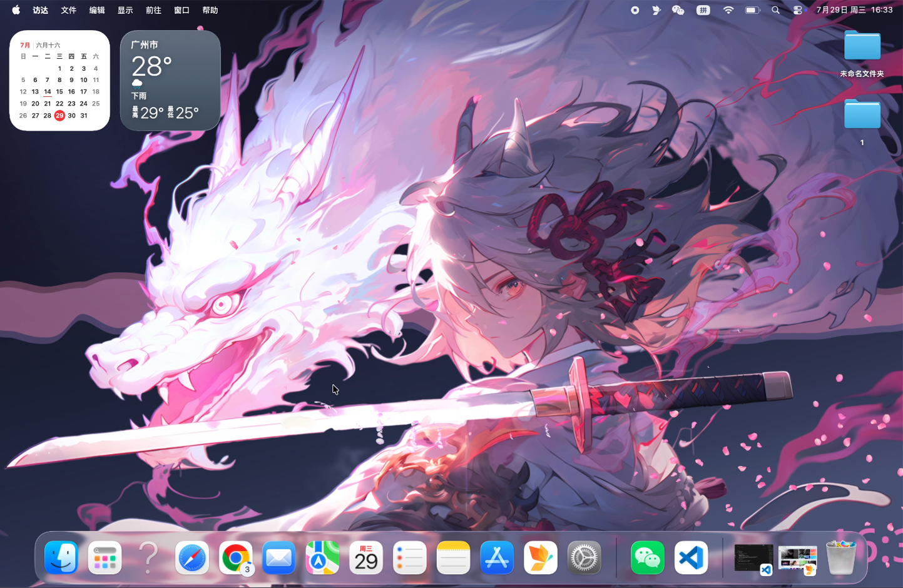Launch Visual Studio Code from the Dock

click(691, 557)
